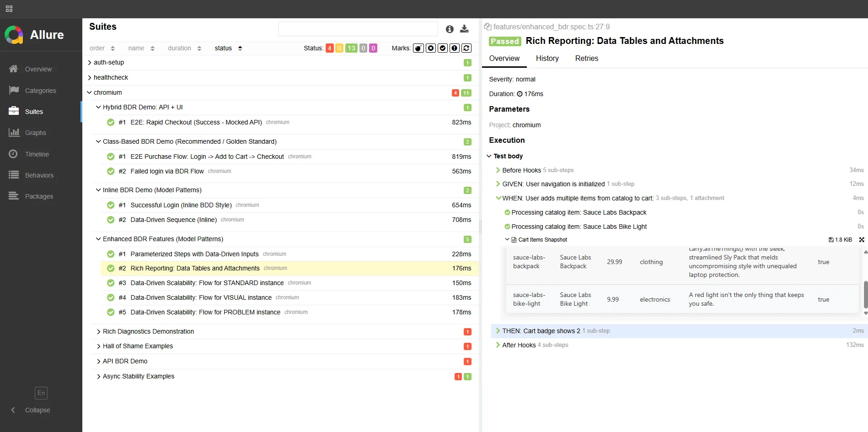868x432 pixels.
Task: Click the suites search input field
Action: coord(358,29)
